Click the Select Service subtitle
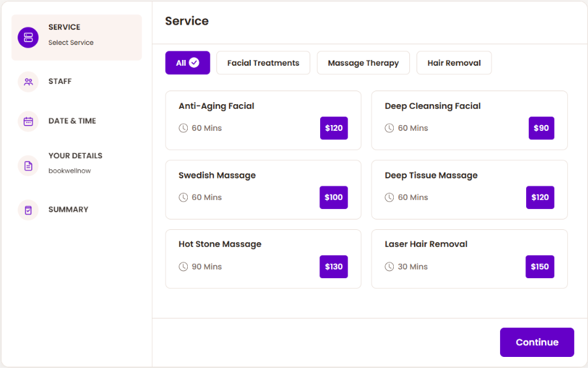This screenshot has width=588, height=368. (x=71, y=43)
